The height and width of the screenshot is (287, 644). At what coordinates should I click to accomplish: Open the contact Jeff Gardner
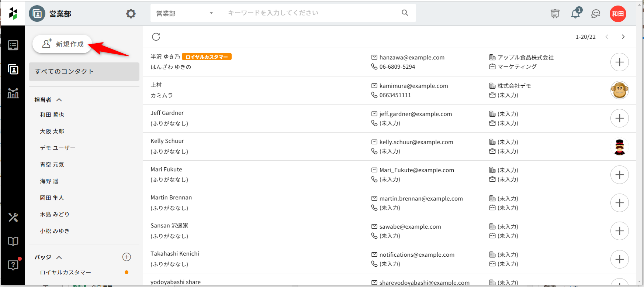[x=167, y=113]
